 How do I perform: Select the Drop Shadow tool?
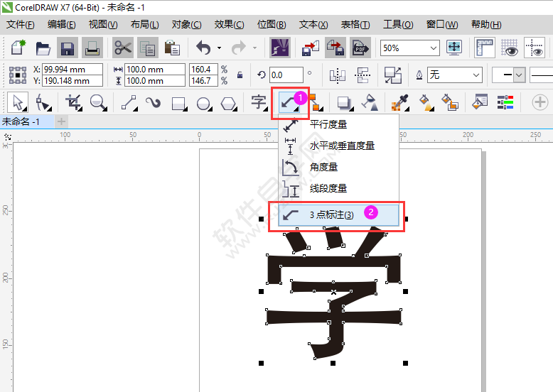(345, 102)
